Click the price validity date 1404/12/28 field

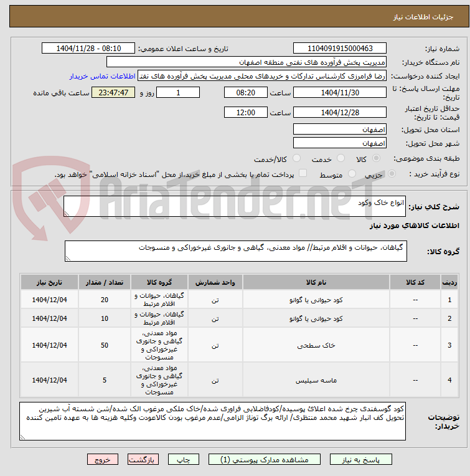pyautogui.click(x=340, y=112)
